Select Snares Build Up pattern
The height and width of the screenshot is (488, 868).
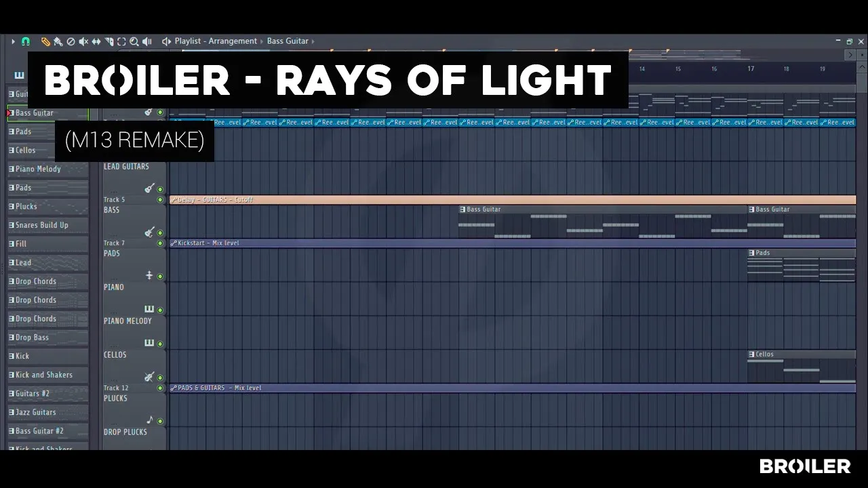pyautogui.click(x=47, y=225)
